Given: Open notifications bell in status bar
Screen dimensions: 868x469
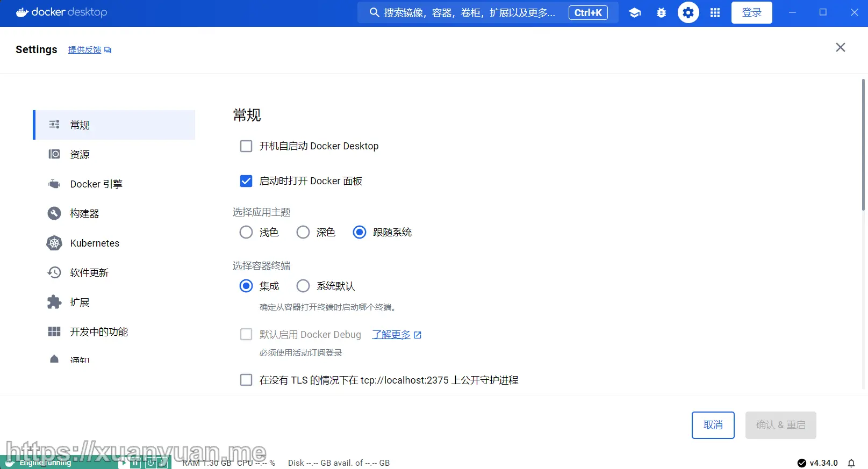Looking at the screenshot, I should pyautogui.click(x=851, y=463).
